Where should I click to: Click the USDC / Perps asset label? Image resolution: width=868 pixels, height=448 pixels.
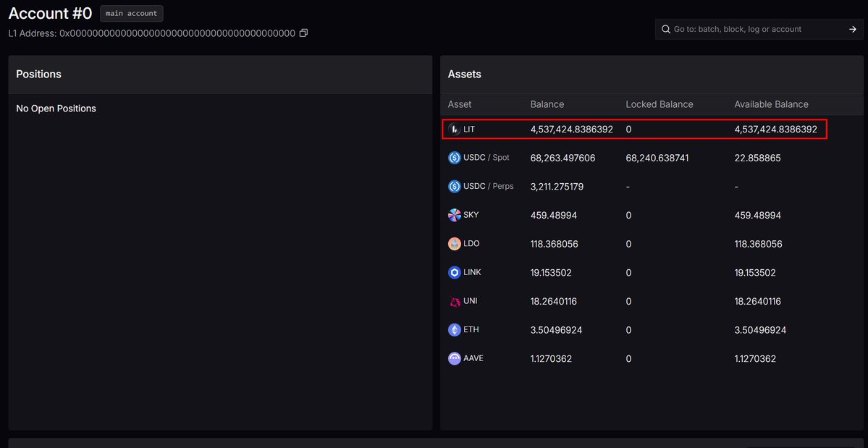click(488, 187)
